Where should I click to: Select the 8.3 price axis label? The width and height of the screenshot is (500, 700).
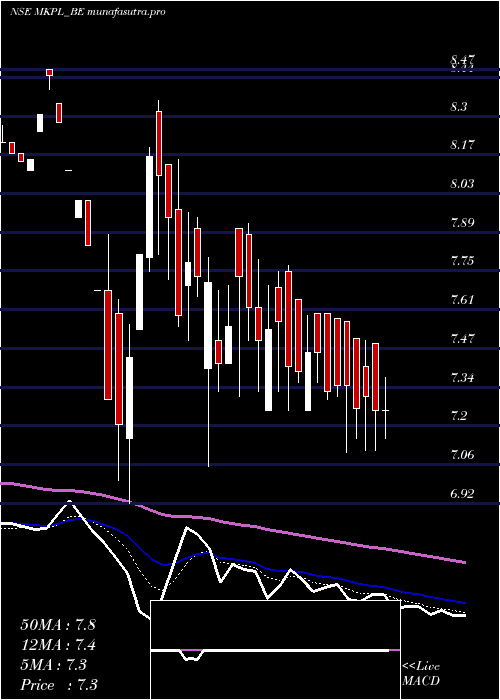tap(459, 107)
